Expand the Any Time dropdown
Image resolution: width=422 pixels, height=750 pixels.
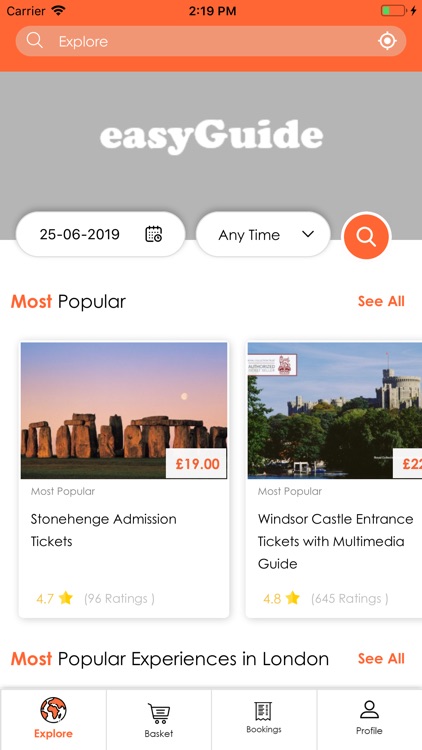tap(263, 234)
